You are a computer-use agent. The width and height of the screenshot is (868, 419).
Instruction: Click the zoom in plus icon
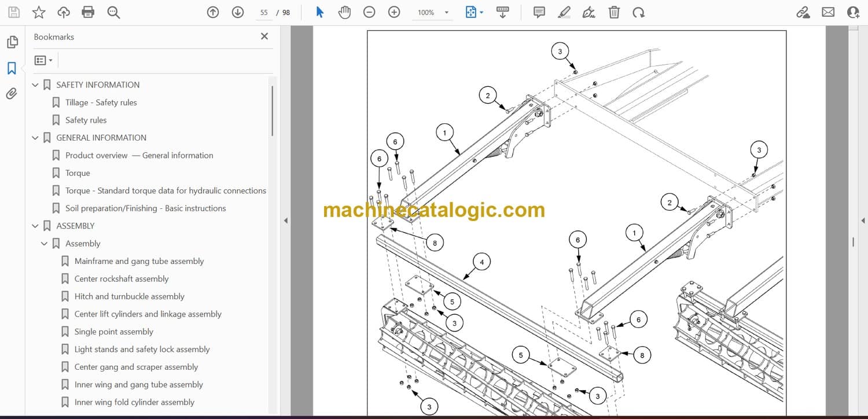coord(394,12)
